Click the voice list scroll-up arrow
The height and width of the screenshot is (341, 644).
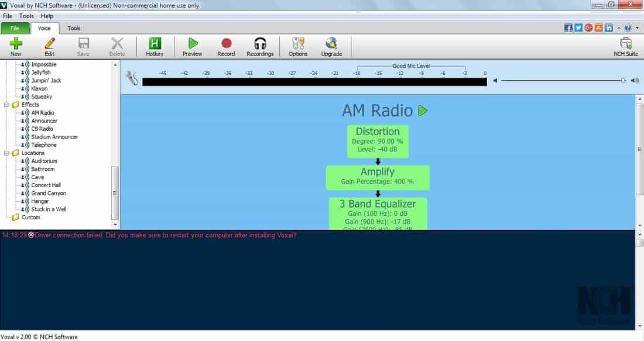[115, 65]
